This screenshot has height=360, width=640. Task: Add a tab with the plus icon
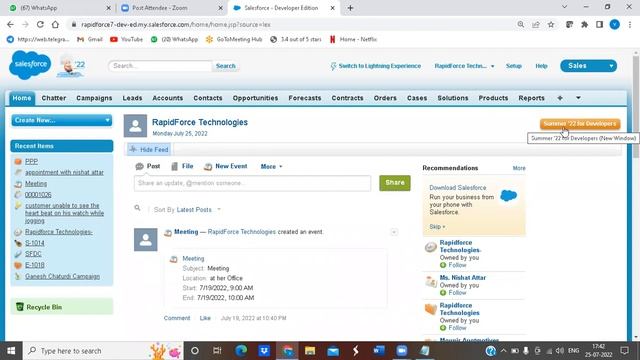pyautogui.click(x=560, y=98)
